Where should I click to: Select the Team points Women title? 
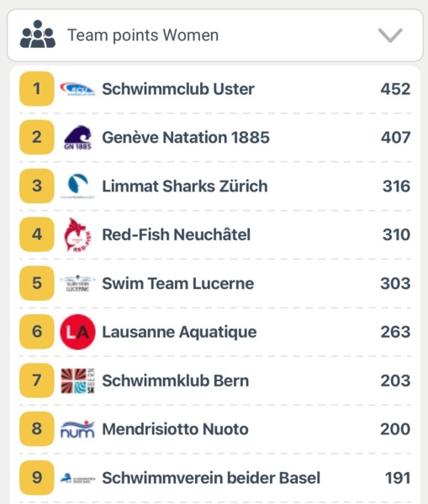point(143,35)
